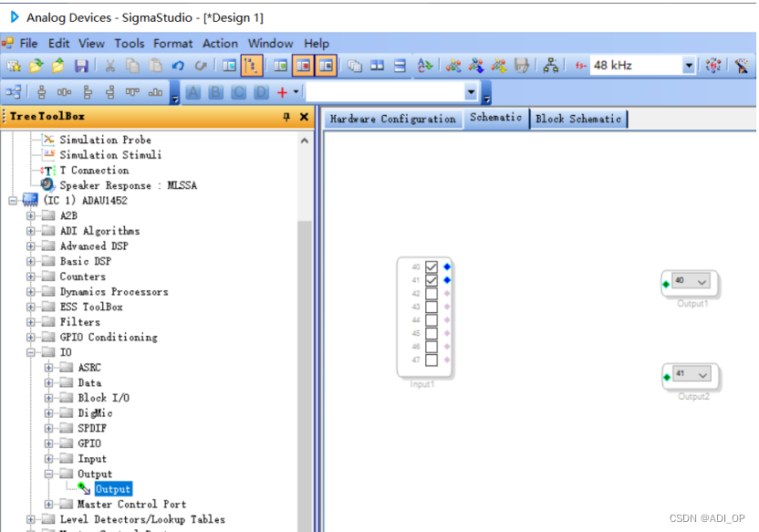Open the empty combo box dropdown on second toolbar

pyautogui.click(x=471, y=91)
